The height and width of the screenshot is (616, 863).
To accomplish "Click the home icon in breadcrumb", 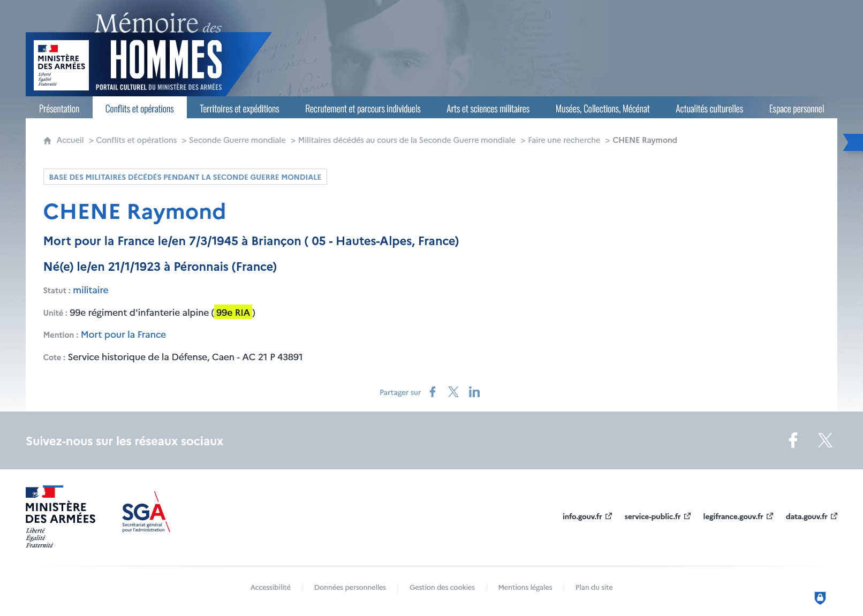I will (x=47, y=141).
